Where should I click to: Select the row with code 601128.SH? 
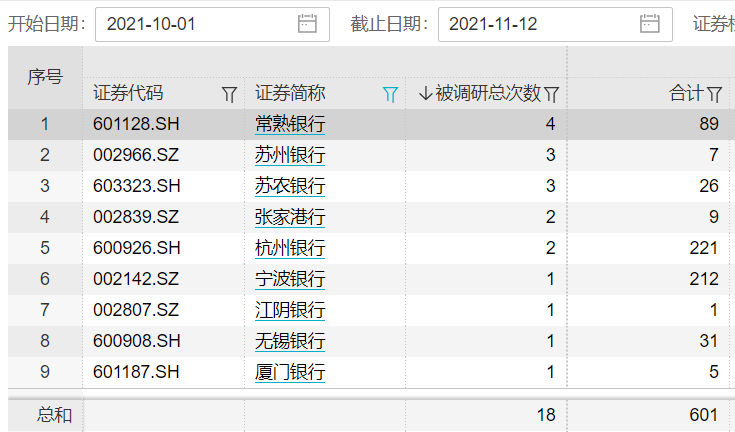coord(135,125)
